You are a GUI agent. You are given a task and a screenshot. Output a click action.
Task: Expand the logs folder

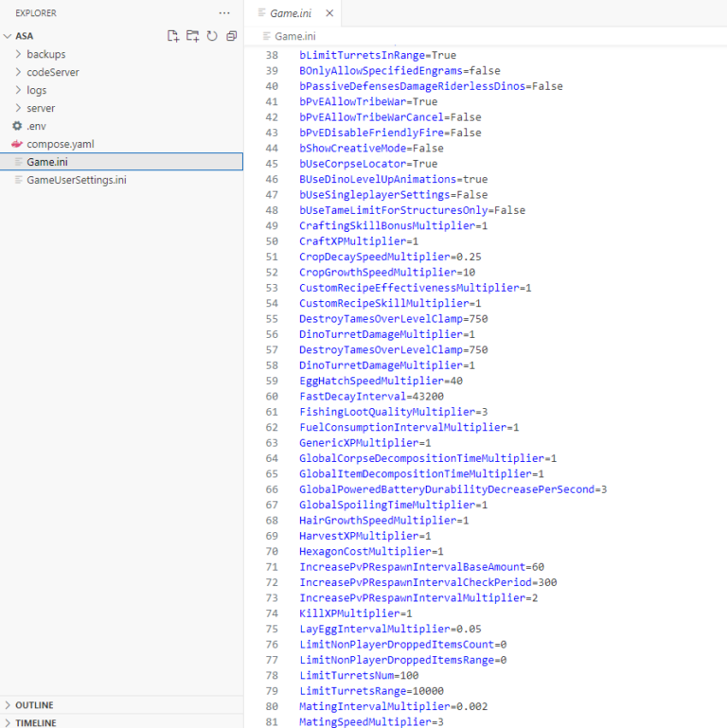[x=36, y=90]
